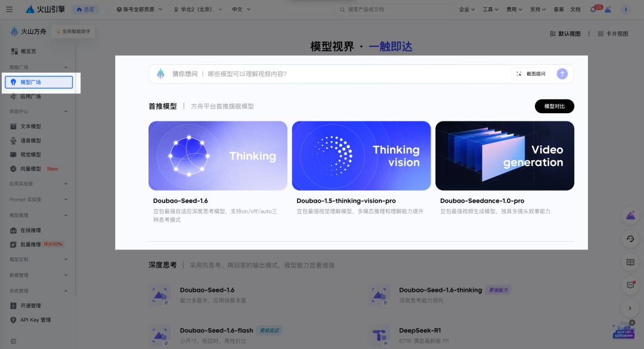Click the 火山方舟 logo
Image resolution: width=644 pixels, height=349 pixels.
[x=28, y=31]
